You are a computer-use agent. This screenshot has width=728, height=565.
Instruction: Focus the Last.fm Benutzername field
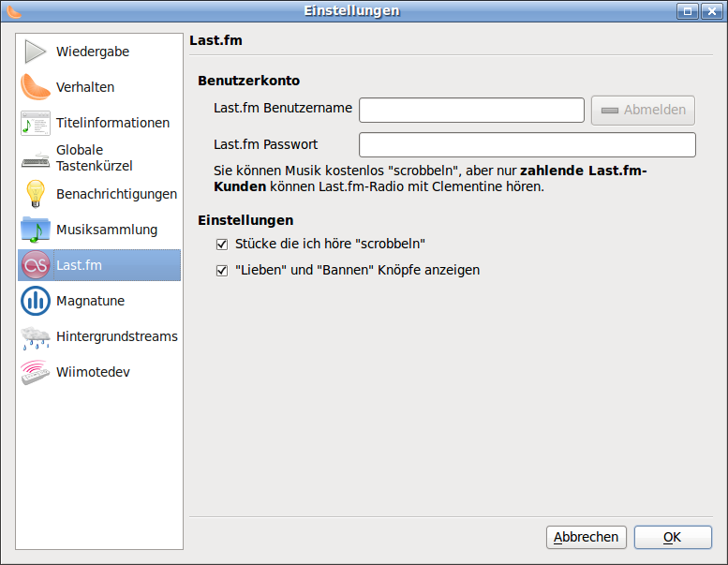(x=471, y=110)
